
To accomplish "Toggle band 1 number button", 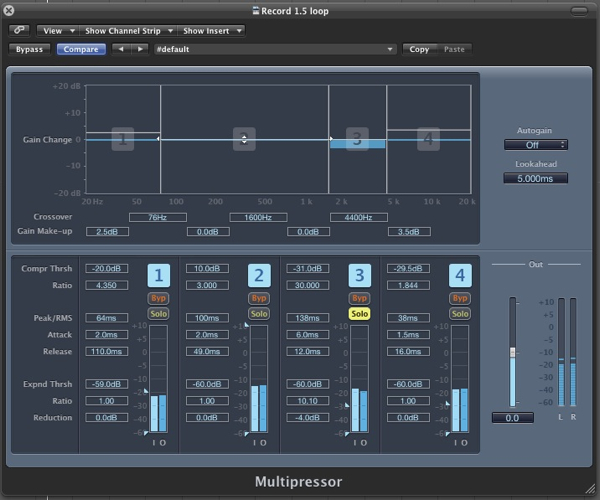I will click(x=159, y=275).
